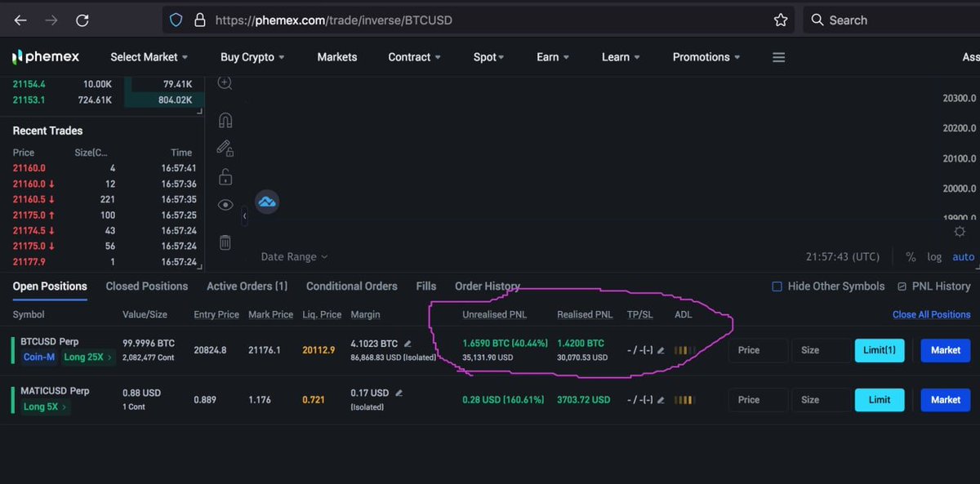Image resolution: width=980 pixels, height=484 pixels.
Task: Edit BTCUSD margin pencil icon
Action: (408, 344)
